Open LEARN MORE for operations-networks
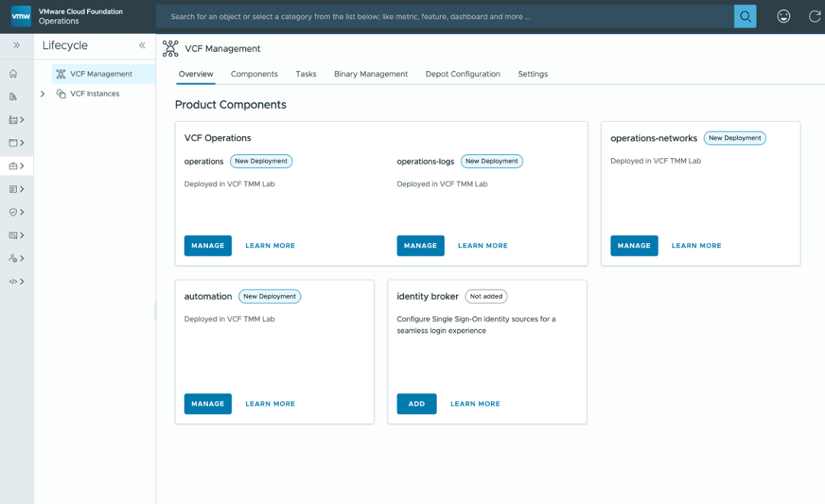Viewport: 825px width, 504px height. pyautogui.click(x=697, y=246)
